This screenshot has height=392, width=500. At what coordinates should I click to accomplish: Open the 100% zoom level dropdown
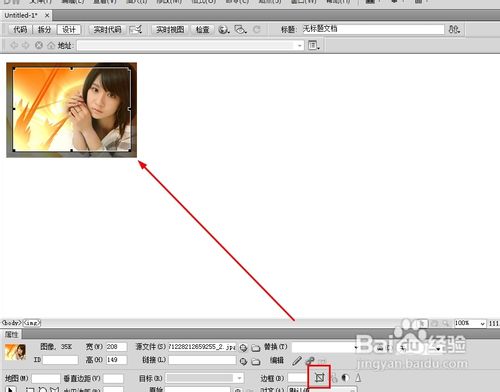click(x=482, y=323)
